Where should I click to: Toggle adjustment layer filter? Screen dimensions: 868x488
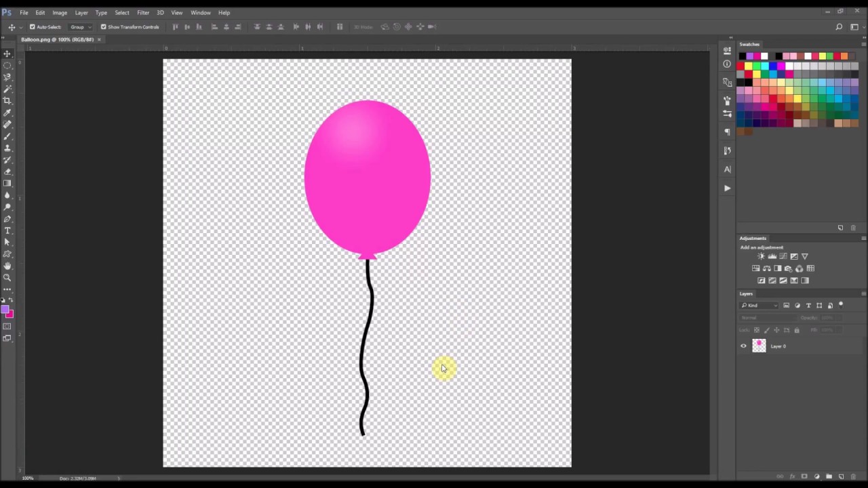click(x=797, y=306)
